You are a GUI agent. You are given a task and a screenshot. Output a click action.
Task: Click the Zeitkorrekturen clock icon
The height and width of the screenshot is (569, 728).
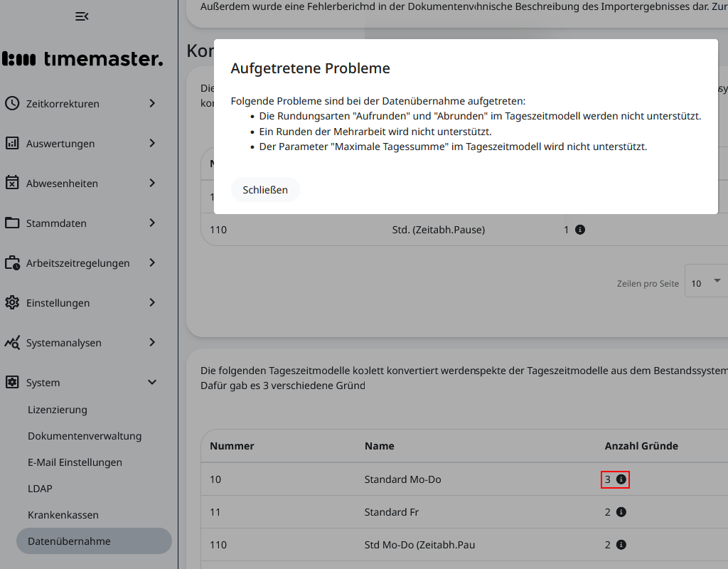(12, 103)
